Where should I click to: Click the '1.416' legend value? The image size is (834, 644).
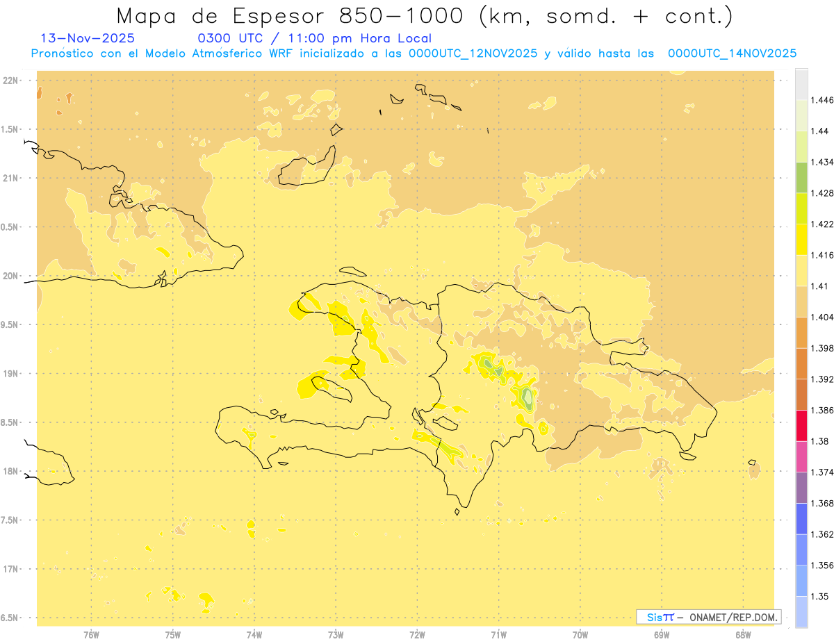(x=824, y=255)
